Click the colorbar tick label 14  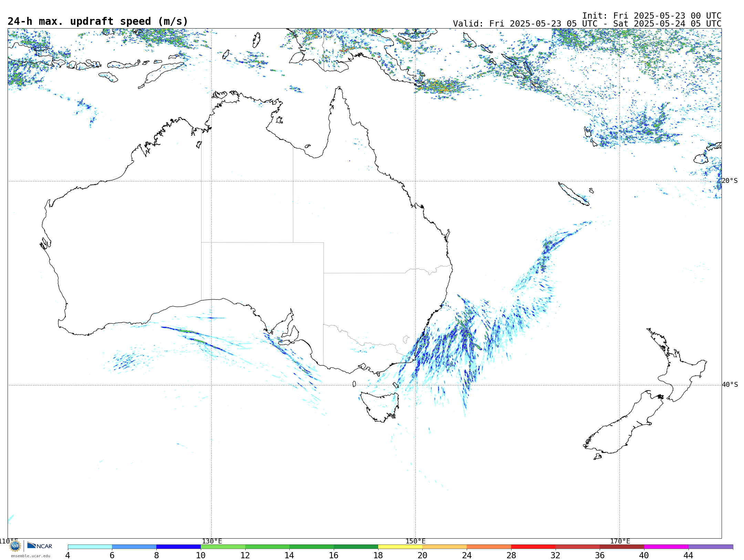[x=289, y=556]
